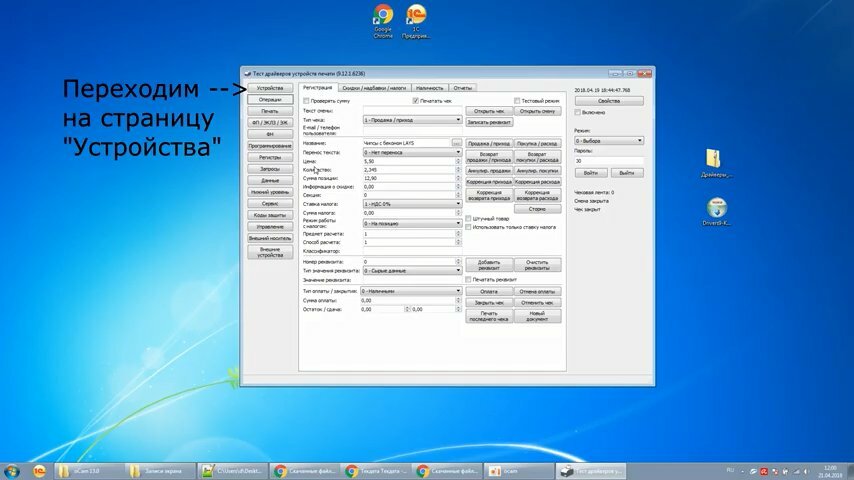This screenshot has height=480, width=854.
Task: Switch to the ocam recorder taskbar button
Action: click(x=518, y=471)
